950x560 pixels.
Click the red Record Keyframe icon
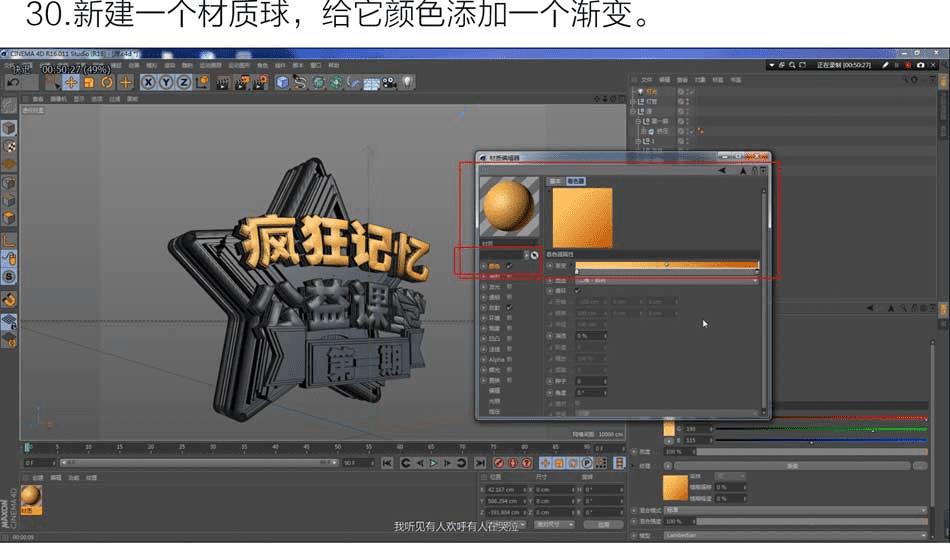(499, 463)
